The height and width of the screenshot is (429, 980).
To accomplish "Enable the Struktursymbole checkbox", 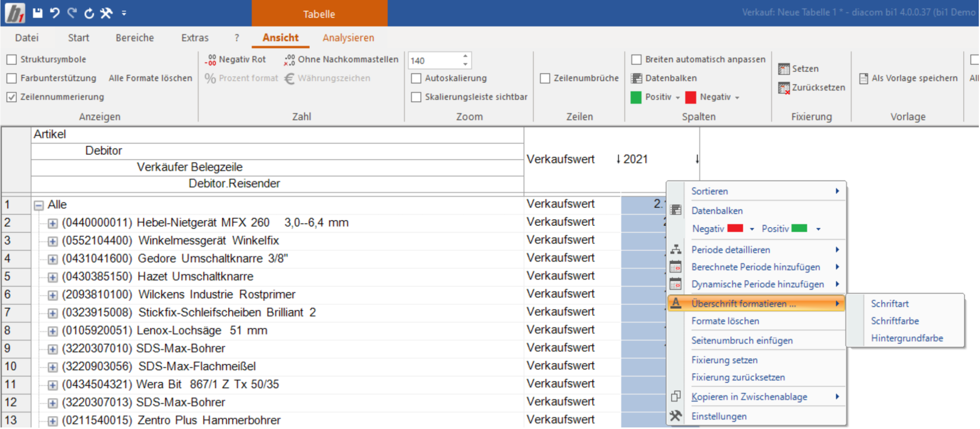I will click(x=12, y=60).
